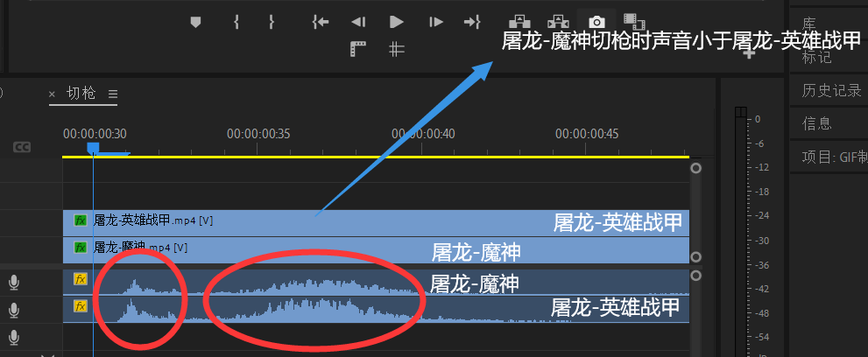Click fx badge on 屠龙-英雄战甲.mp4 clip
Screen dimensions: 868x357
(x=81, y=220)
